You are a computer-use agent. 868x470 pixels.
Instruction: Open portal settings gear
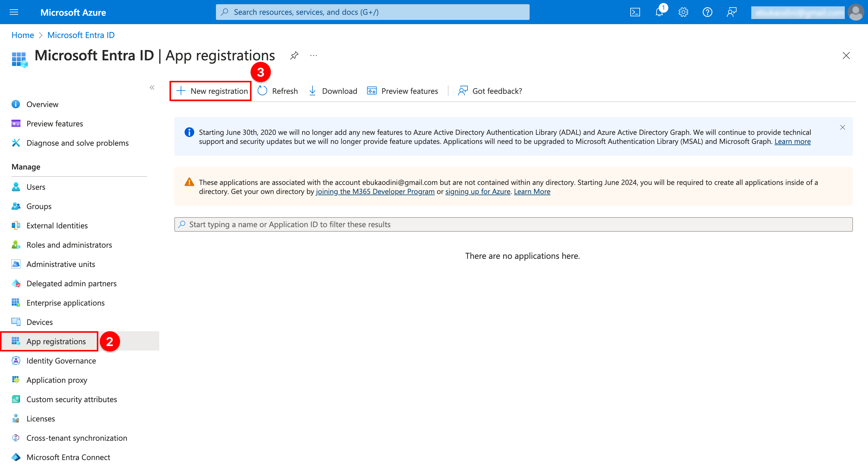click(x=683, y=12)
